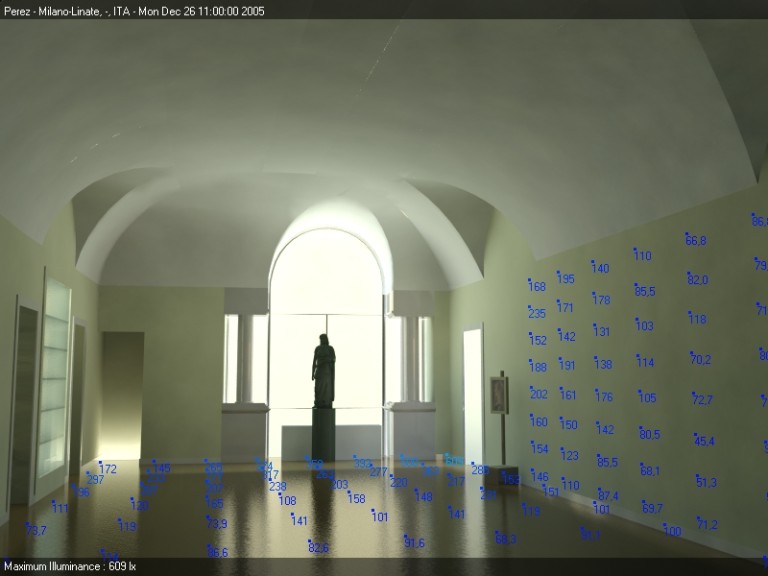Click the 168 wall illuminance label

click(x=537, y=286)
